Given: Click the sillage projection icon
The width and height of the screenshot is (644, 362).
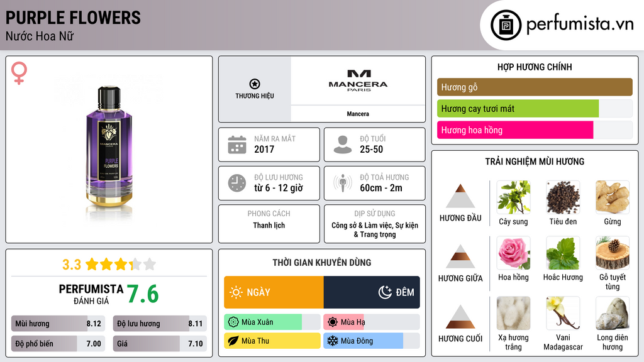Looking at the screenshot, I should tap(343, 183).
